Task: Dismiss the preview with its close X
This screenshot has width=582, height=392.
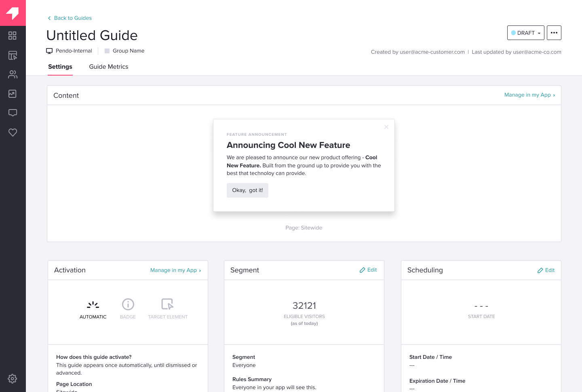Action: click(x=386, y=127)
